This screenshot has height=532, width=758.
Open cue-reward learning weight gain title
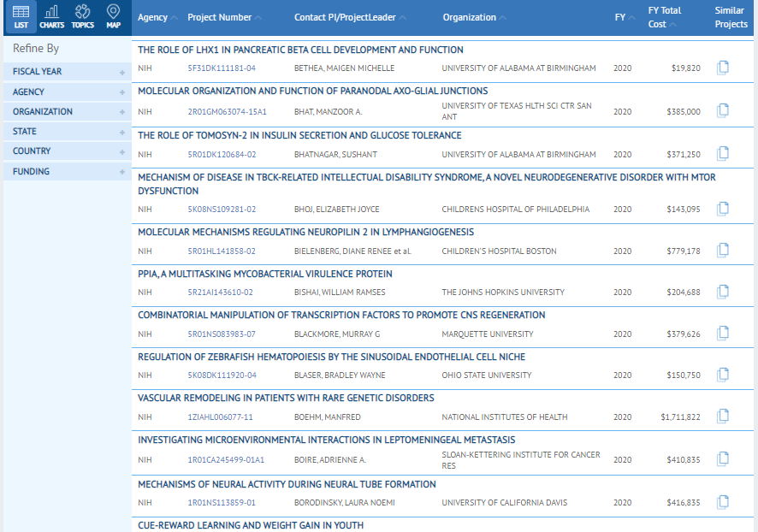pyautogui.click(x=251, y=525)
